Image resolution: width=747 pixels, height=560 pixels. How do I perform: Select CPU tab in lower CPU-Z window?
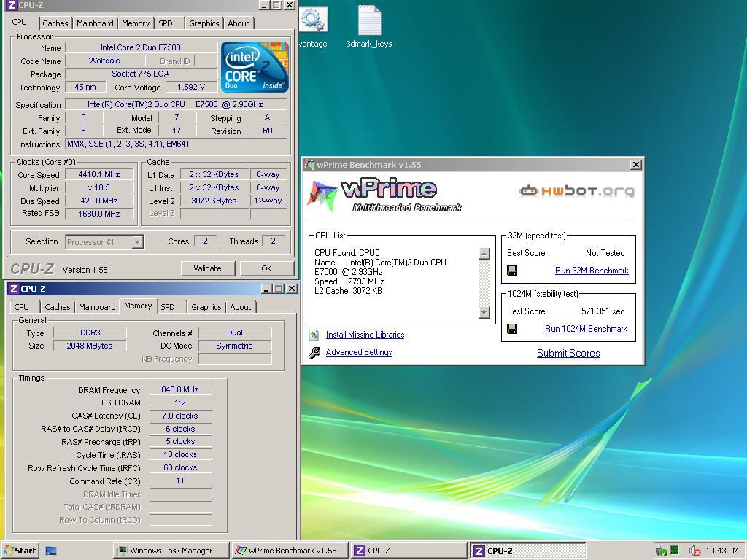tap(21, 307)
